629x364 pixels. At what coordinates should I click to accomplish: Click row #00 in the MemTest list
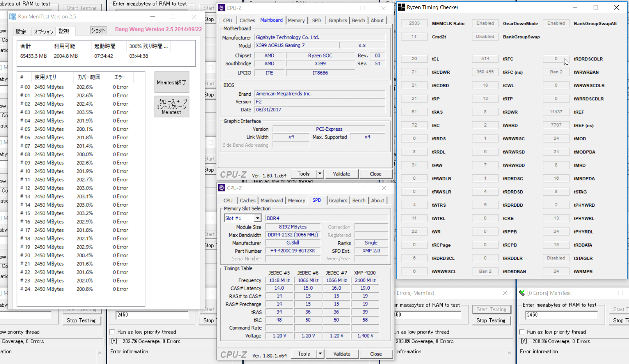(81, 87)
